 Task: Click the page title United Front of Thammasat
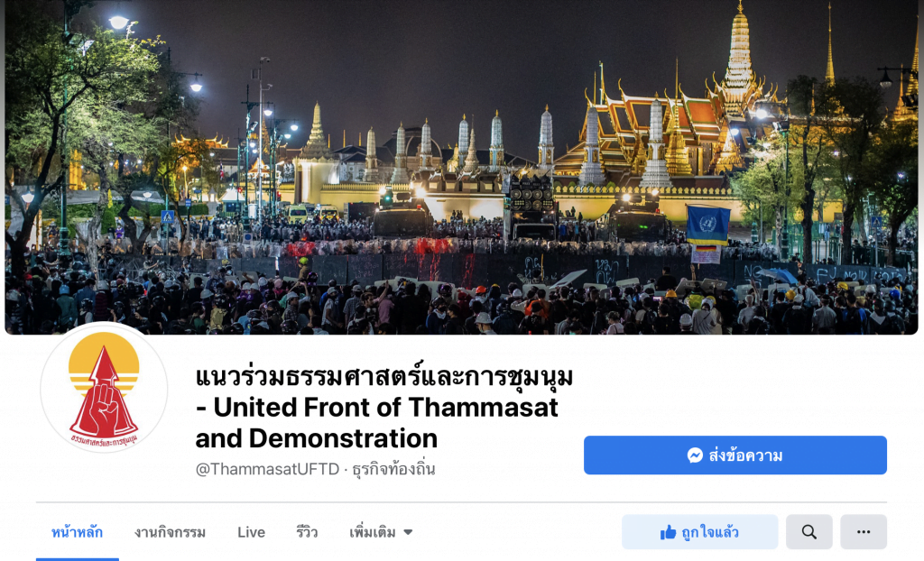click(x=385, y=407)
